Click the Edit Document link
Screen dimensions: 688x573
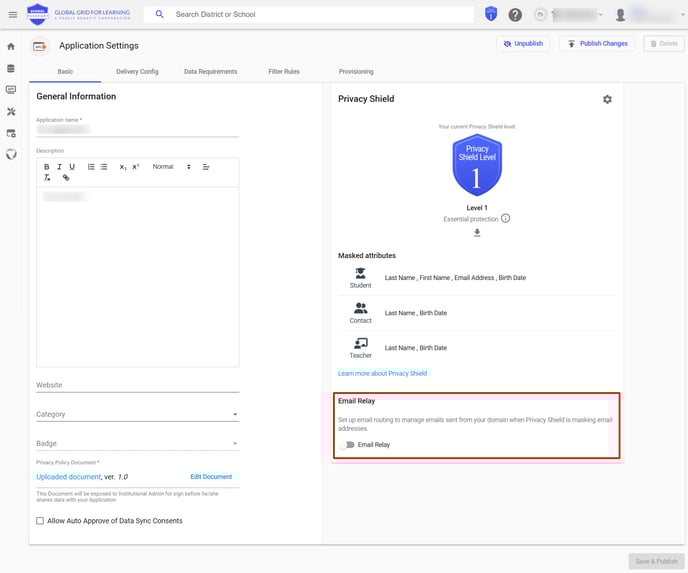(211, 477)
